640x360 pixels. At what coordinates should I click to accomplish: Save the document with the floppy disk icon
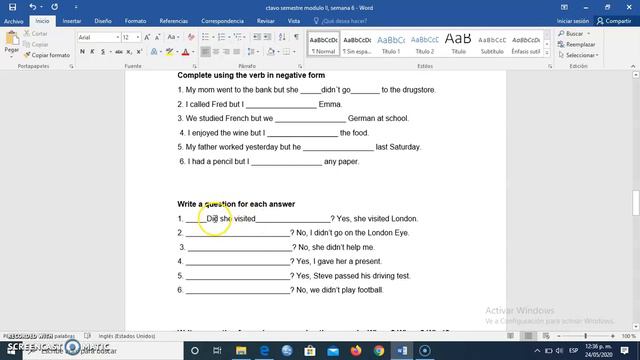coord(12,7)
